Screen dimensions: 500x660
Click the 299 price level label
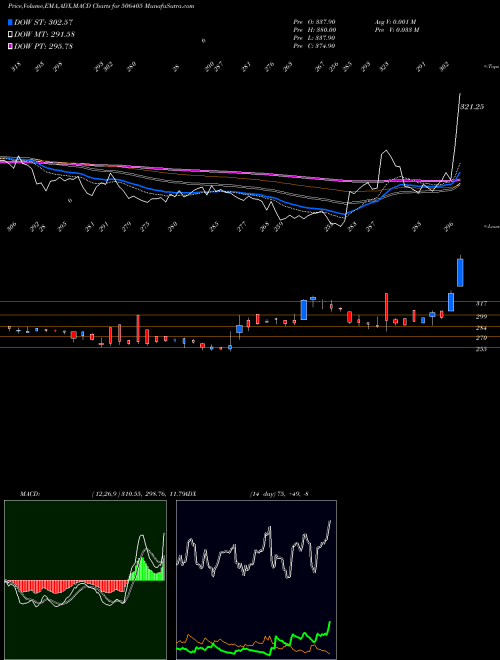click(481, 317)
